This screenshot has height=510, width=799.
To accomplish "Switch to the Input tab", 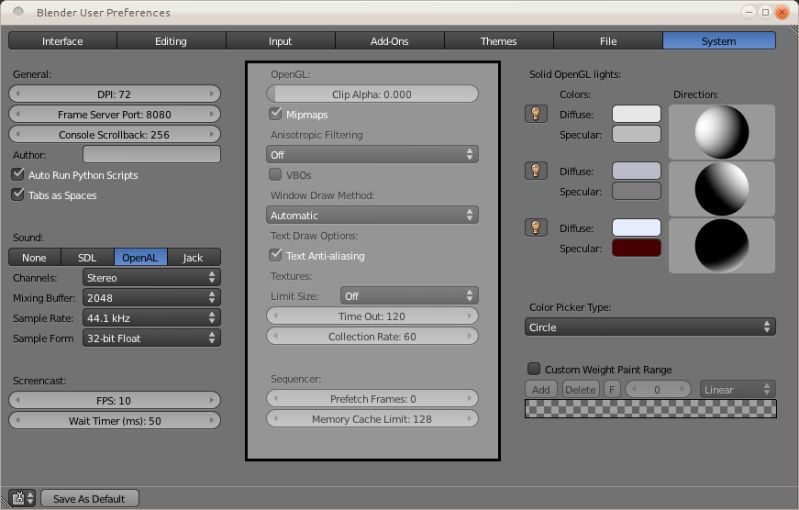I will coord(280,41).
